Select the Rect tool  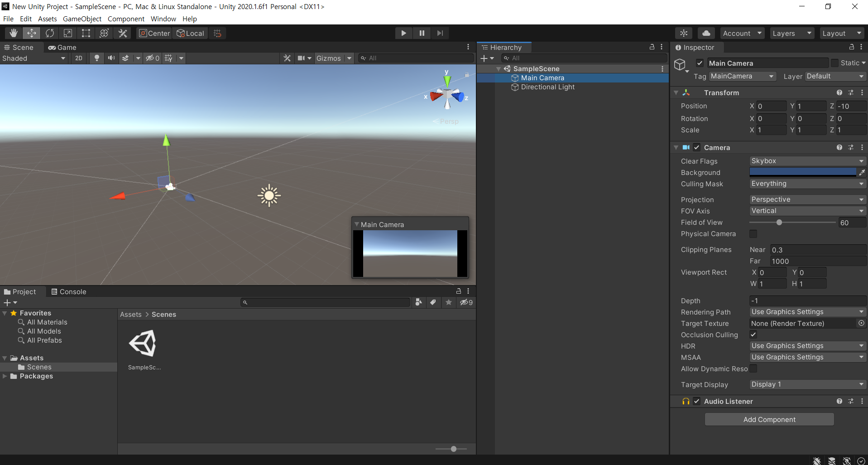pos(86,33)
